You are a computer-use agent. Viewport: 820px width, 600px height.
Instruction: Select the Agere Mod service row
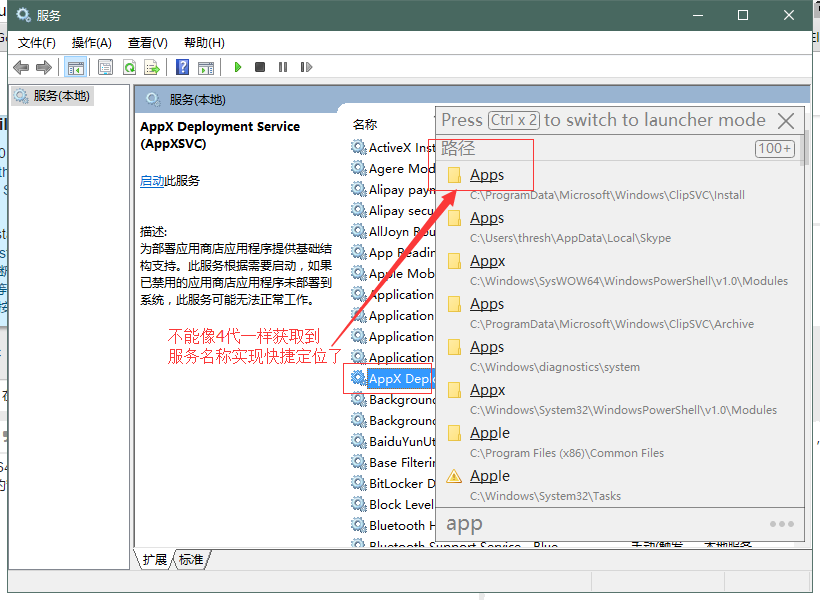tap(393, 168)
